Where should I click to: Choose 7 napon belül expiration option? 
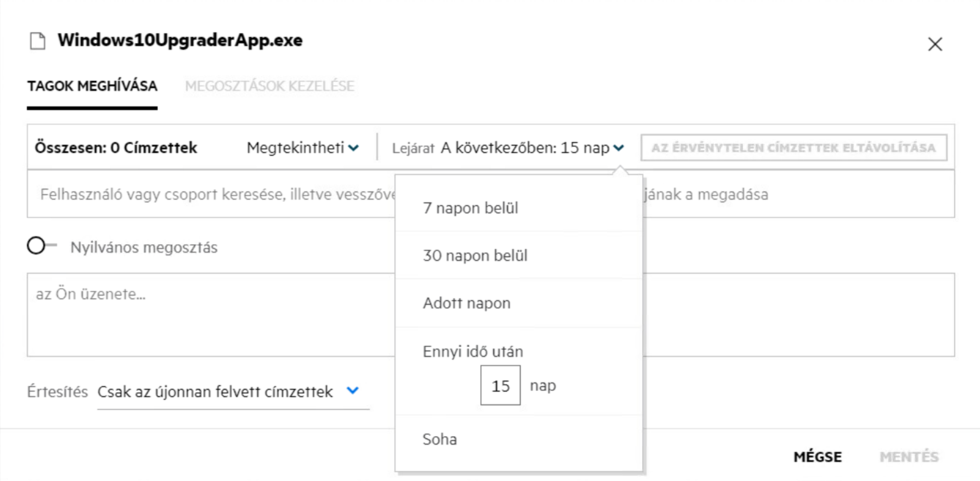(470, 208)
